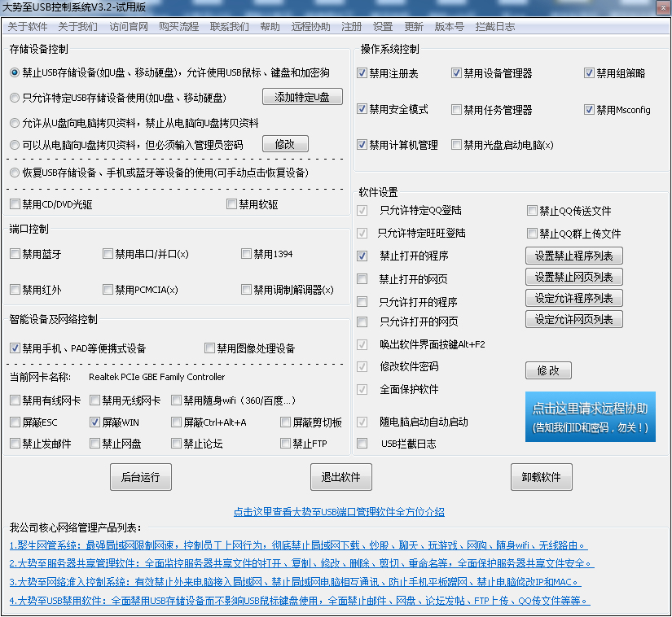672x617 pixels.
Task: Click 设置禁止网页列表 button
Action: click(574, 277)
